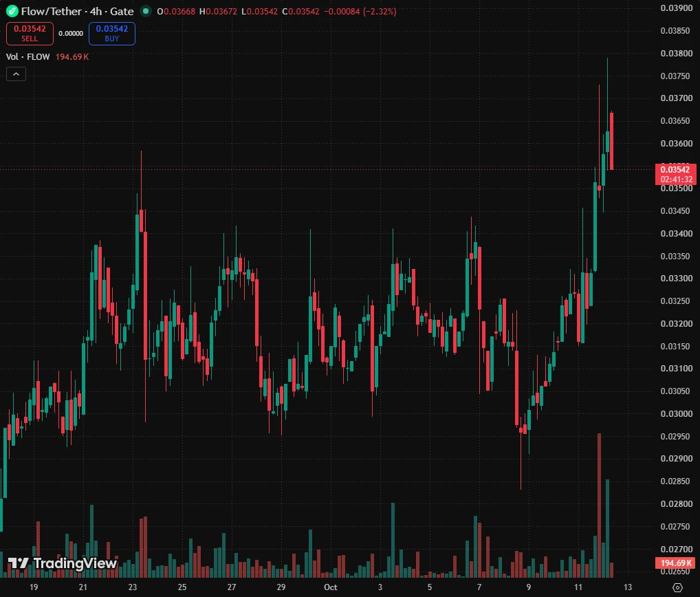700x597 pixels.
Task: Click the 0.02900 price axis label
Action: 677,459
